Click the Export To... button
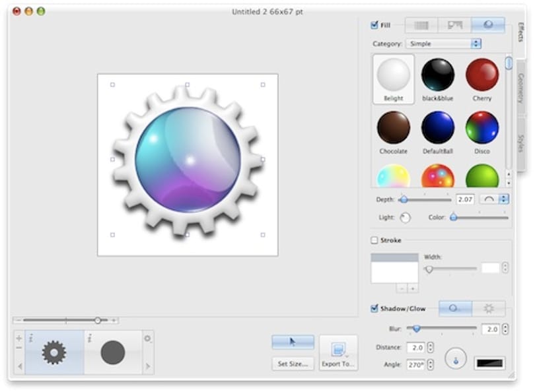Image resolution: width=535 pixels, height=392 pixels. (338, 352)
